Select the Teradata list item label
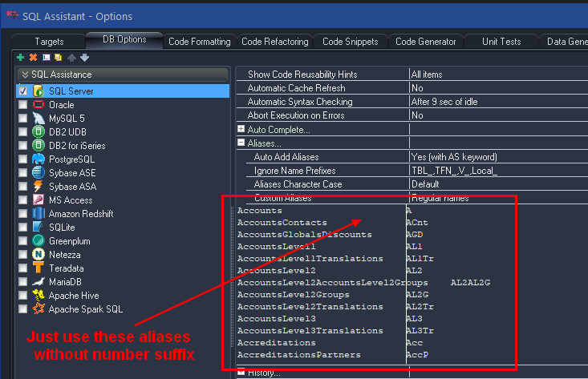588x379 pixels. (x=67, y=268)
